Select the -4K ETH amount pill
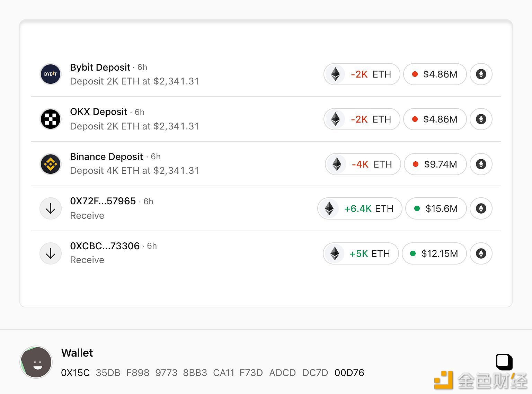Viewport: 532px width, 394px height. (x=363, y=164)
